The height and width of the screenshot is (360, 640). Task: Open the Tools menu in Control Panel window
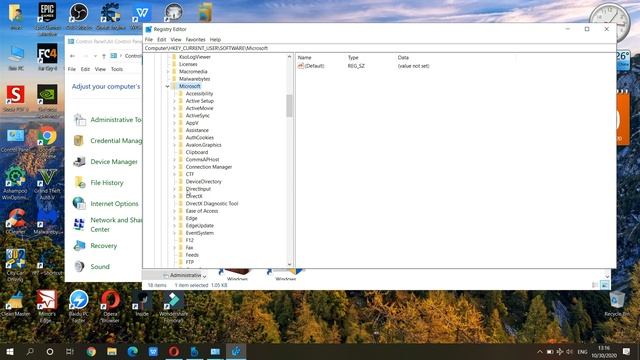pos(117,69)
